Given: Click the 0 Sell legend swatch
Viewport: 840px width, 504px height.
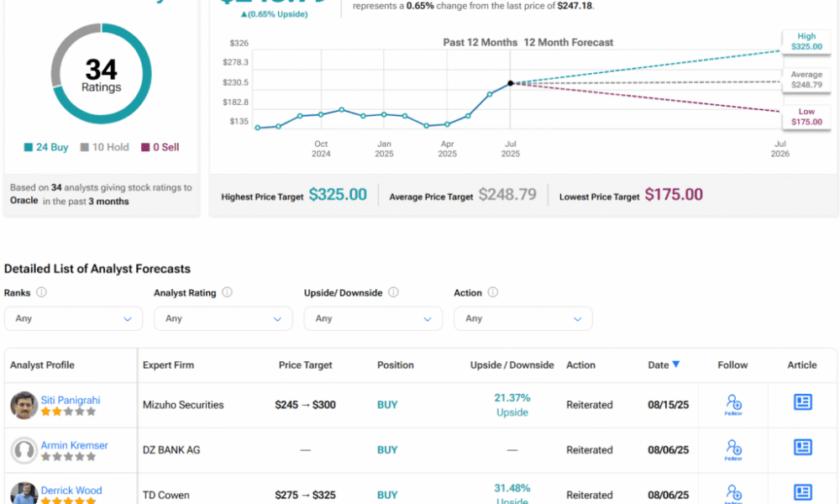Looking at the screenshot, I should [145, 147].
